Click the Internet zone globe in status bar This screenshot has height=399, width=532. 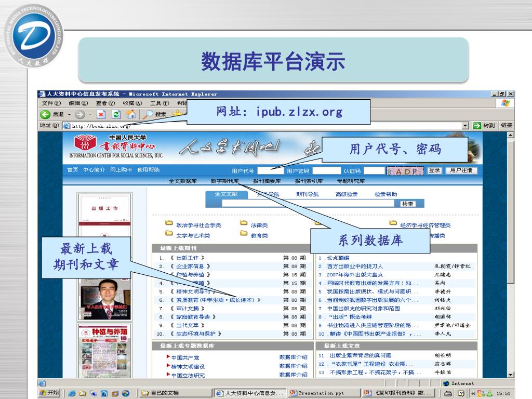(446, 383)
